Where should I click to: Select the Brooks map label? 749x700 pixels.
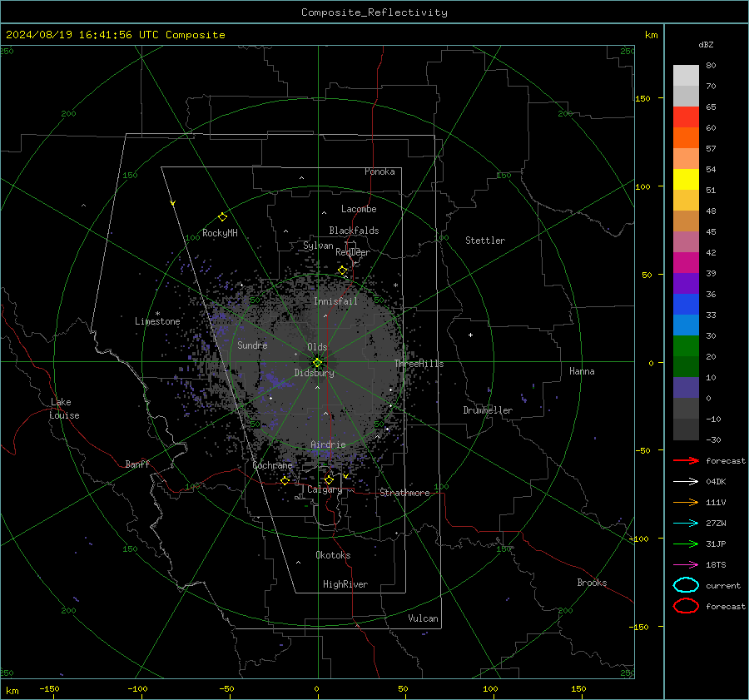click(592, 583)
